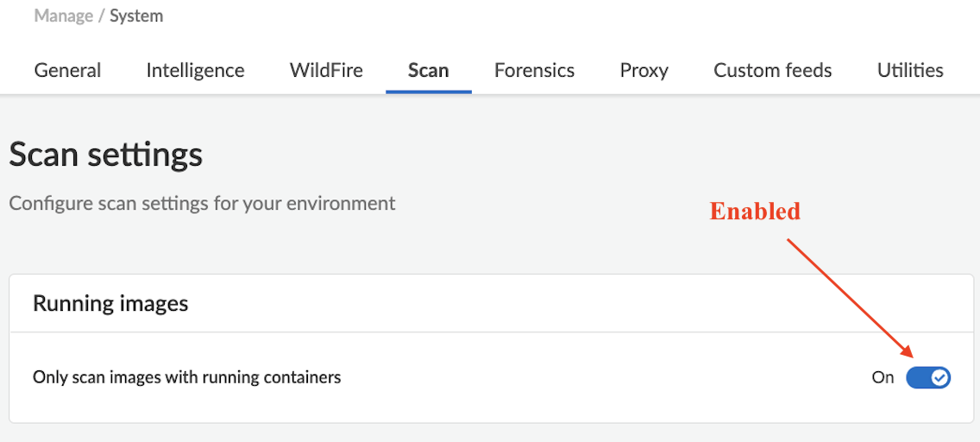The height and width of the screenshot is (442, 980).
Task: Click the Scan settings heading
Action: coord(106,155)
